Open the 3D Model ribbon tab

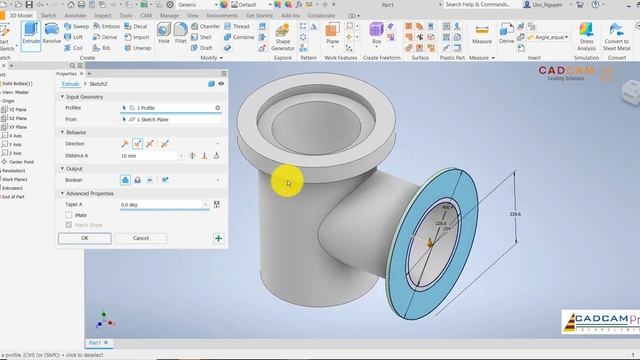[20, 16]
